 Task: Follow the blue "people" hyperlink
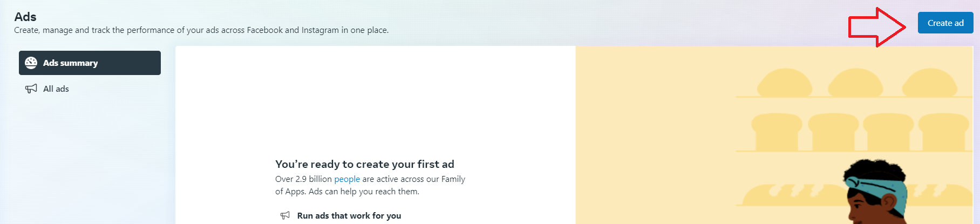pos(347,179)
